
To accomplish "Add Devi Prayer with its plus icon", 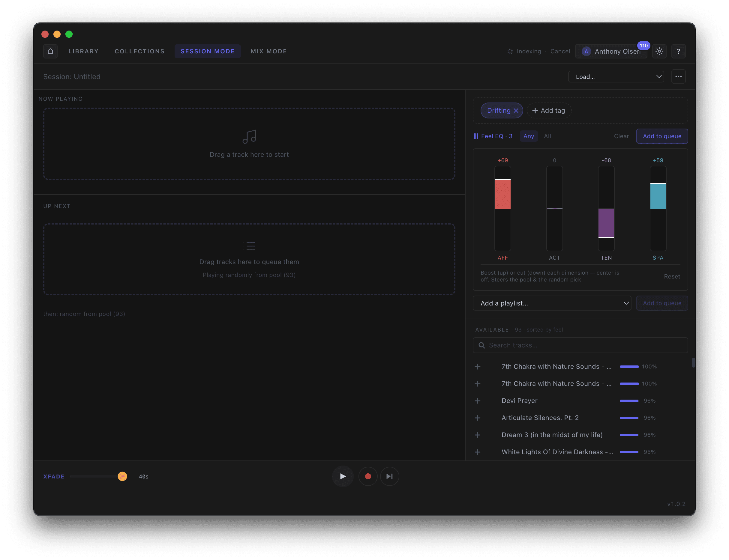I will click(478, 401).
